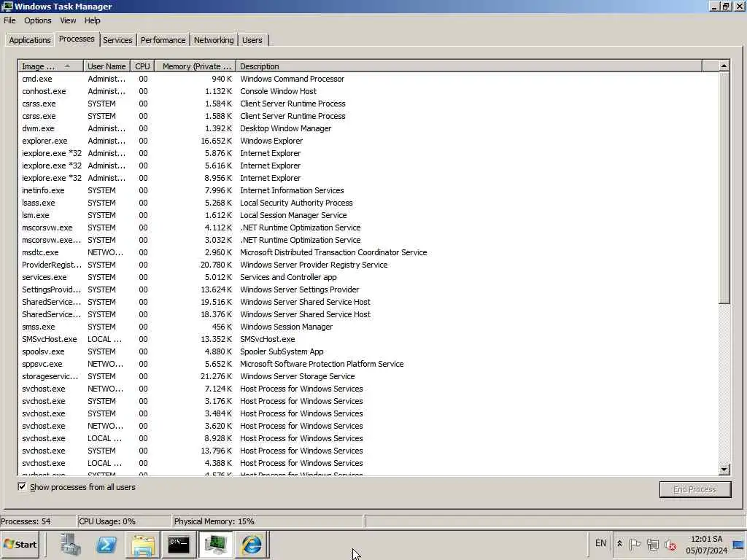Click the Processes: 54 status bar entry
This screenshot has height=560, width=747.
point(38,521)
